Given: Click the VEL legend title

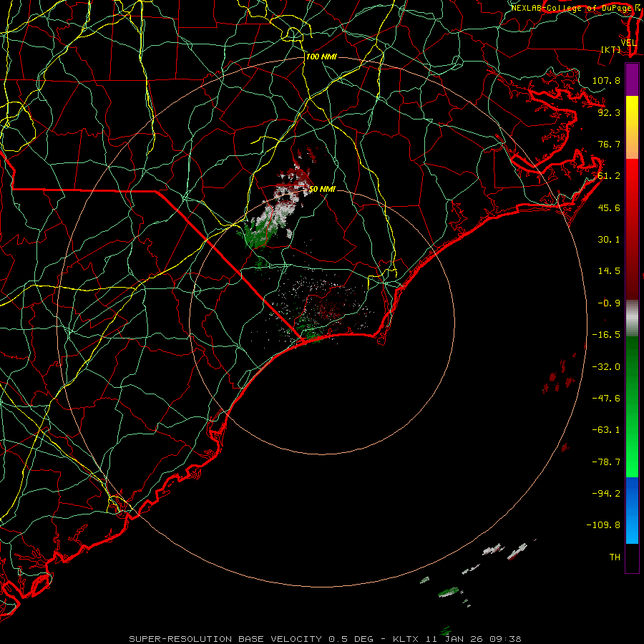Looking at the screenshot, I should pyautogui.click(x=629, y=43).
